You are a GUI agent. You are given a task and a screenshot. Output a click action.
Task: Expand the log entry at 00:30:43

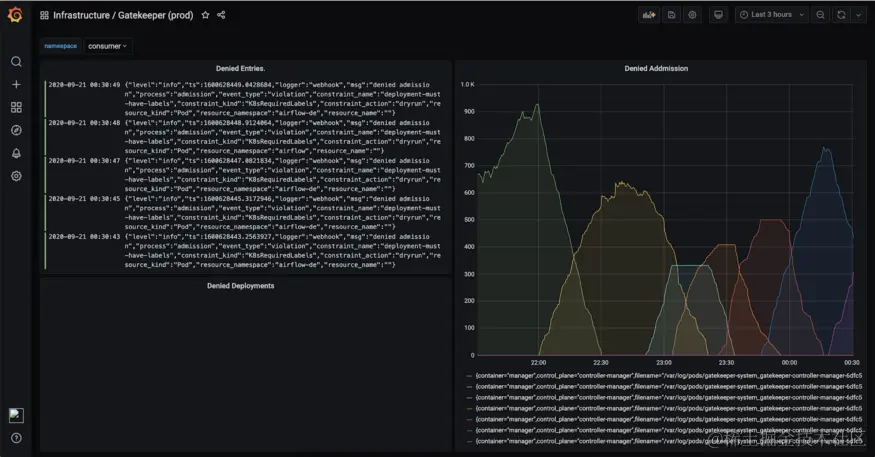(x=244, y=251)
